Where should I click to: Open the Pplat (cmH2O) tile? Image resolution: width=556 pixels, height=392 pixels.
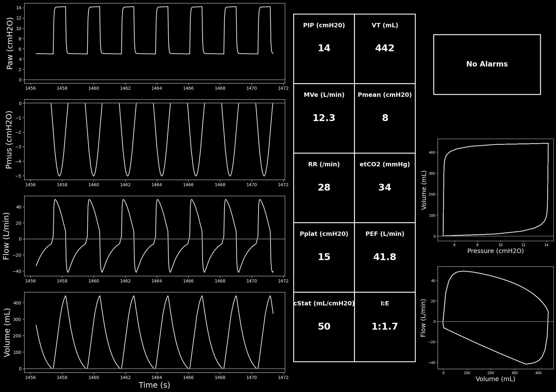tap(324, 257)
